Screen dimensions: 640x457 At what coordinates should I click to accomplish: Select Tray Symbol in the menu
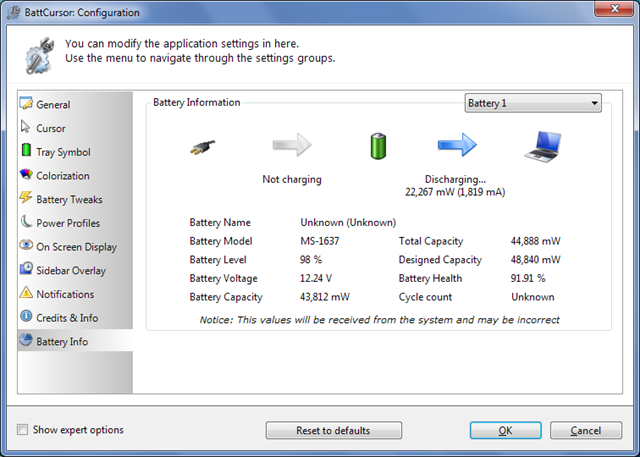(x=75, y=152)
